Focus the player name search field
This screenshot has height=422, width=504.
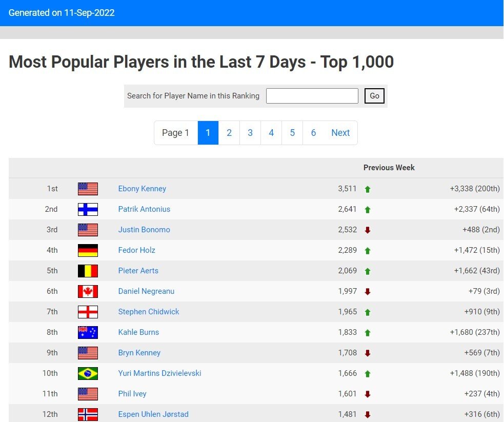[312, 96]
